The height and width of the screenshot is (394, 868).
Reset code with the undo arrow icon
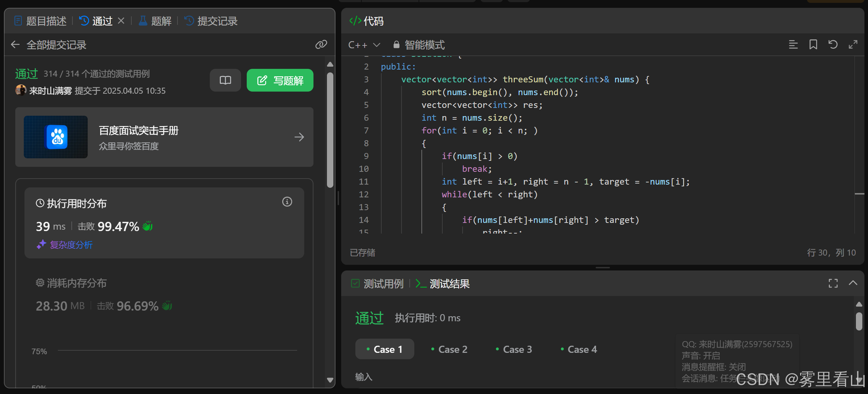(833, 45)
